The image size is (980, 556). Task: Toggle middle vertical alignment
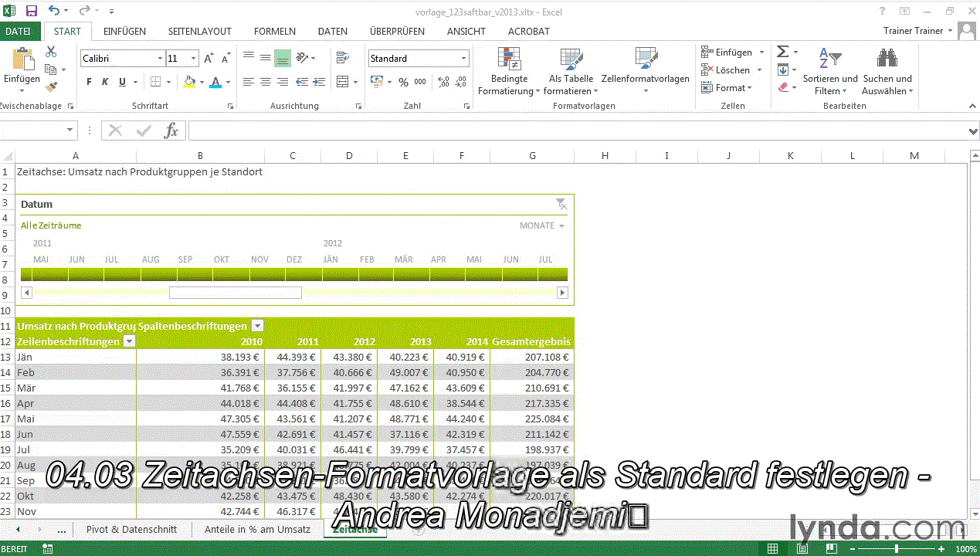[x=266, y=59]
